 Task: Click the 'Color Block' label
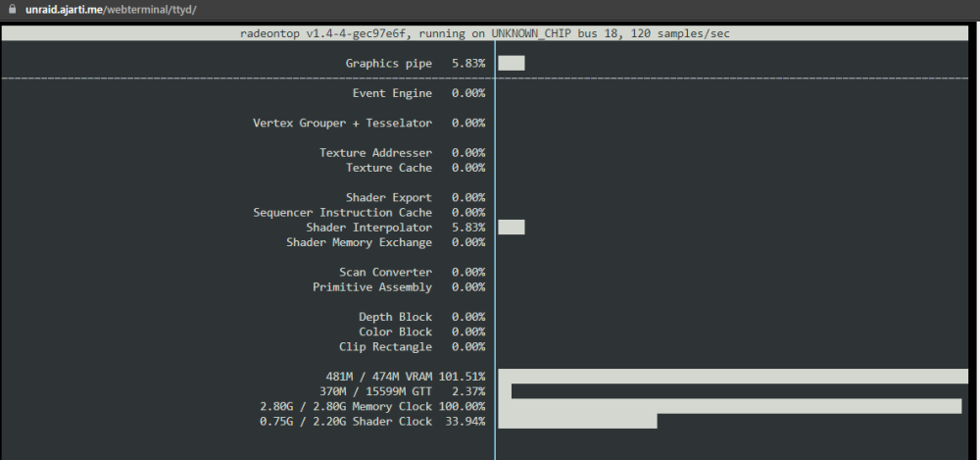(395, 332)
